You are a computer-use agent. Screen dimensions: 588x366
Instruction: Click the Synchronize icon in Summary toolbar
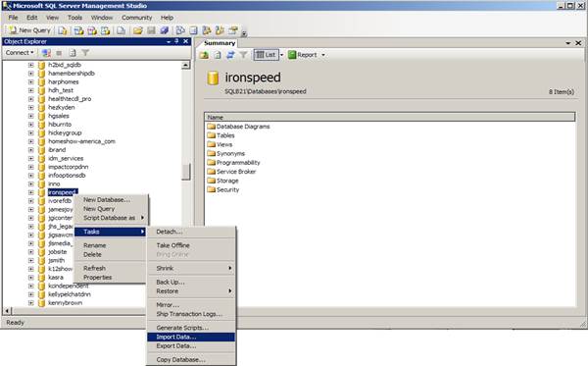(x=230, y=55)
